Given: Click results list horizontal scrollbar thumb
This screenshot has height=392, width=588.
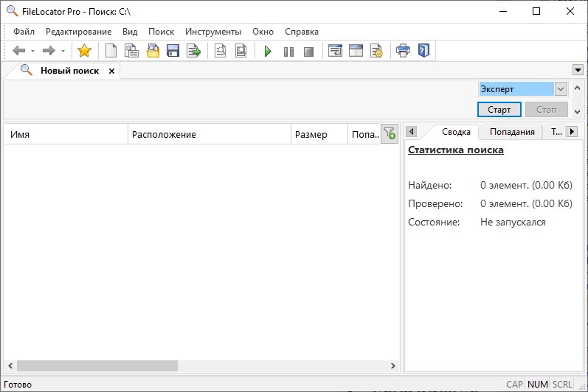Looking at the screenshot, I should pos(97,365).
